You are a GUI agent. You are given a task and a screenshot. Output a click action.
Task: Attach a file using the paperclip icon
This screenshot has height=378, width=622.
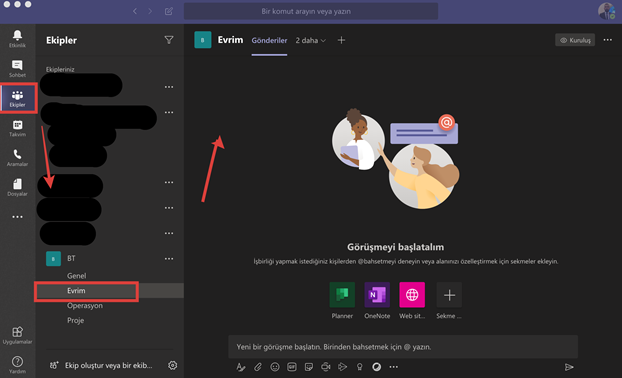258,367
